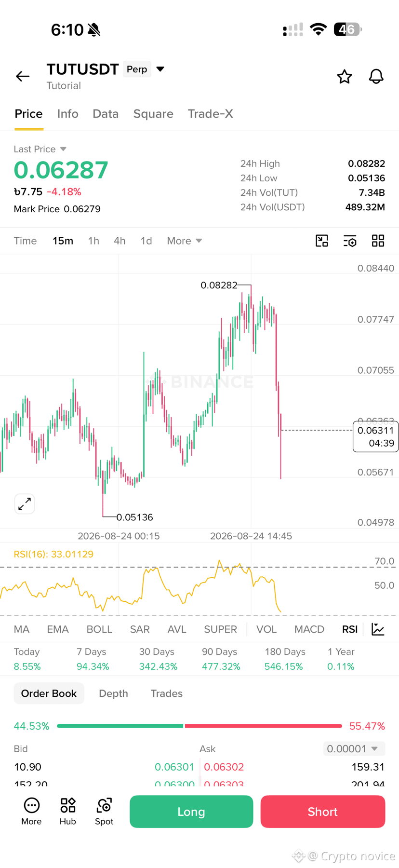This screenshot has height=868, width=399.
Task: Select the 4h interval
Action: click(120, 241)
